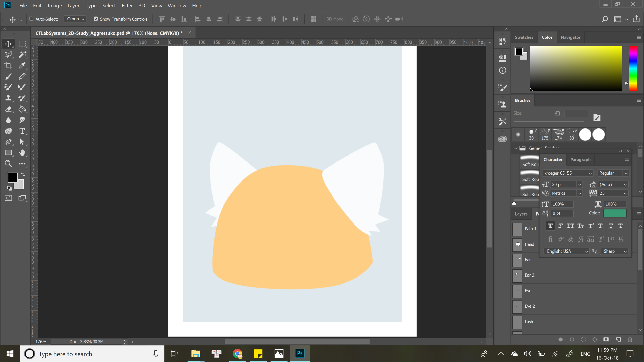Toggle Superscript in Character panel

(x=591, y=226)
